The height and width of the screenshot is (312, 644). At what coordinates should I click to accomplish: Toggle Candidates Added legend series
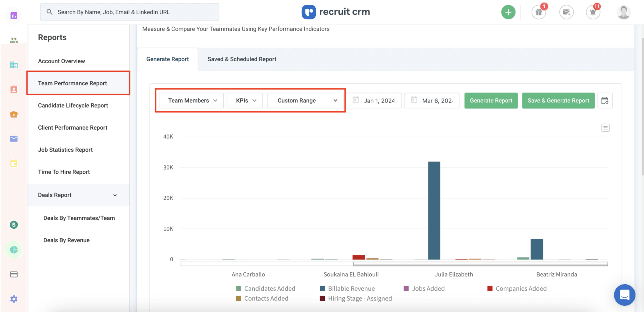tap(269, 288)
